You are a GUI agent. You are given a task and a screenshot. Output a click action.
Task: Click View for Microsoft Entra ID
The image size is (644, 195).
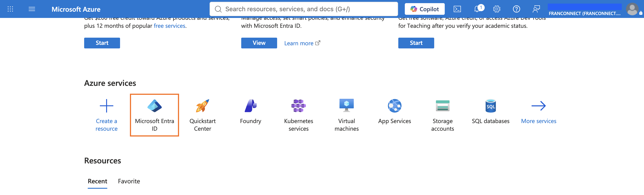point(259,43)
